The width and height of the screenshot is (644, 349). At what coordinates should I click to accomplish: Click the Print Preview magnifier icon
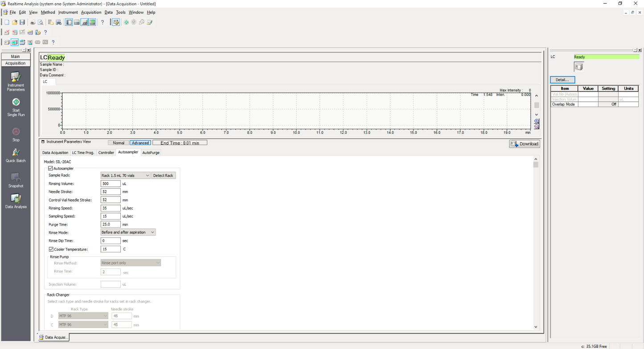tap(40, 22)
